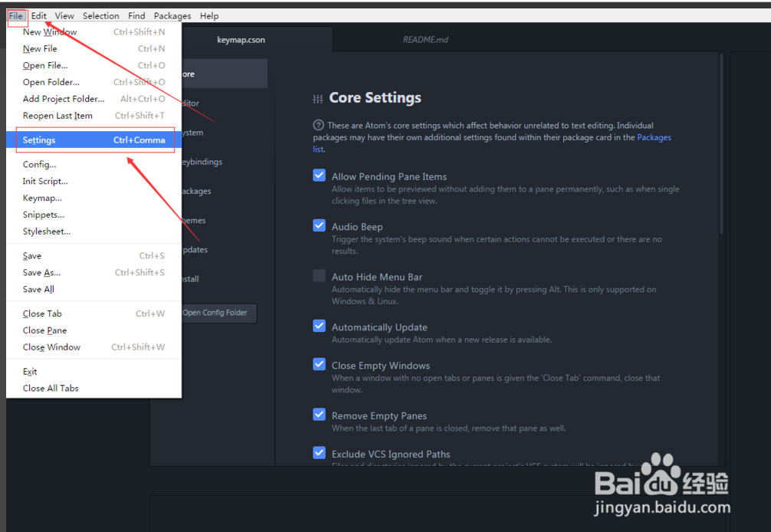Disable the Audio Beep checkbox
The height and width of the screenshot is (532, 771).
[x=320, y=225]
